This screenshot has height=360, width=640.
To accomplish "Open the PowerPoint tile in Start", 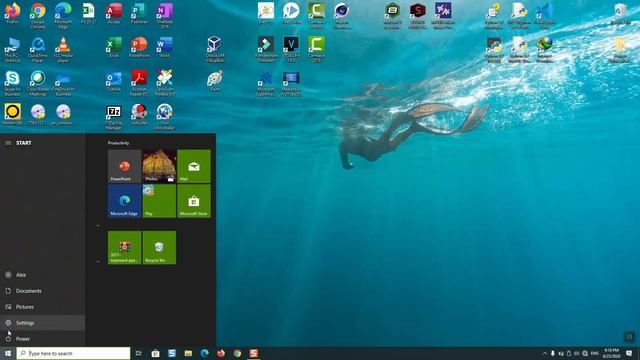I will click(124, 166).
